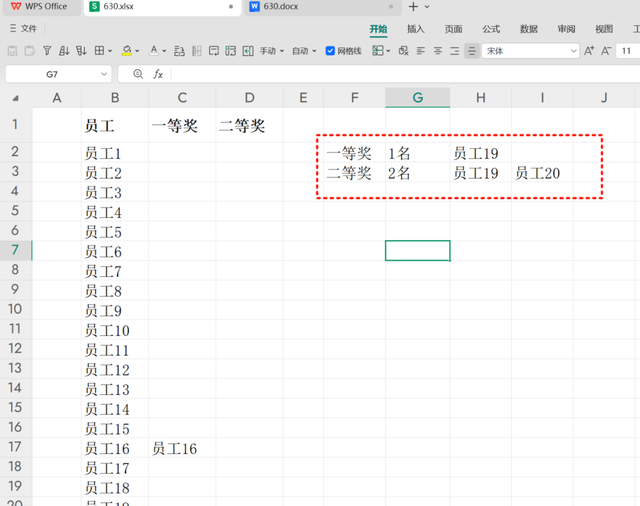This screenshot has width=640, height=506.
Task: Select cell F2 containing 一等奖
Action: tap(354, 152)
